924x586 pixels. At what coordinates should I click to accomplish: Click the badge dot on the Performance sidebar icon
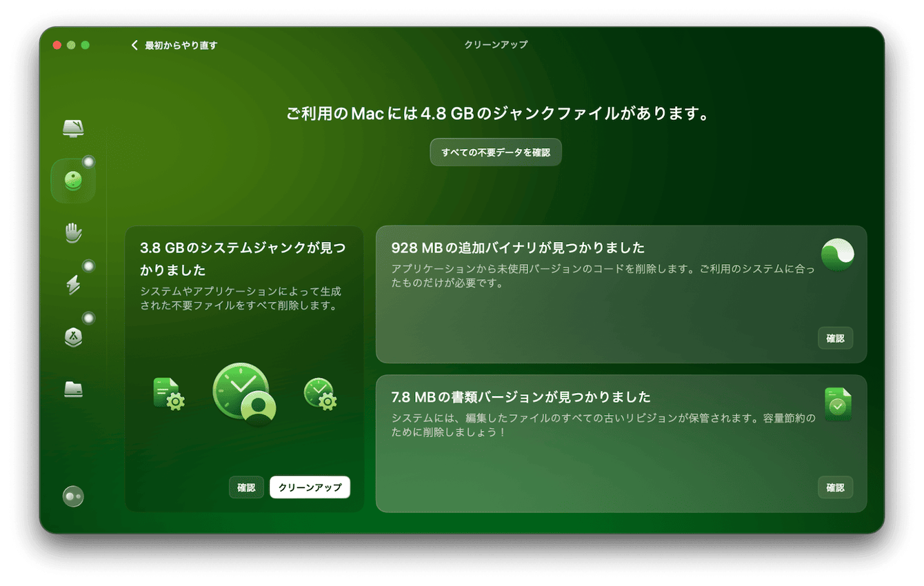pos(88,266)
